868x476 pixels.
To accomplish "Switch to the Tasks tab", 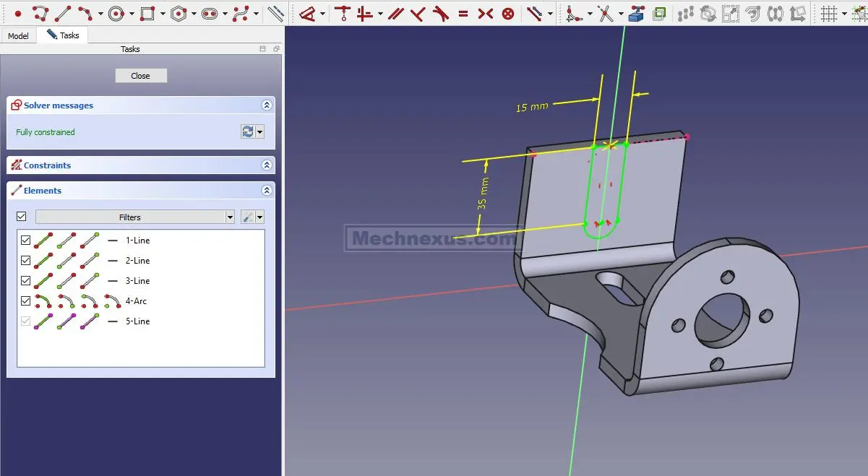I will (64, 35).
